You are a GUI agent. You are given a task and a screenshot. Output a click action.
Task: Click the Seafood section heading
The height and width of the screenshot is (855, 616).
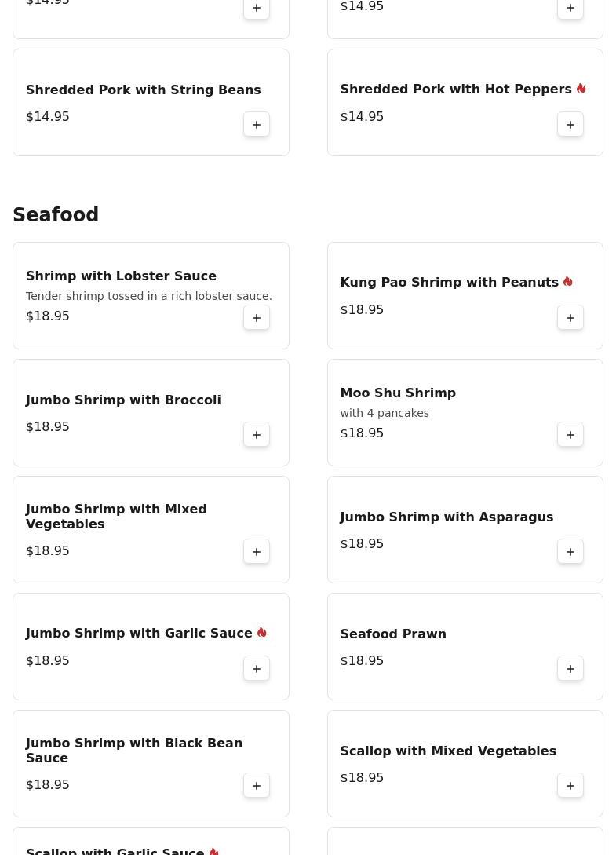tap(56, 215)
